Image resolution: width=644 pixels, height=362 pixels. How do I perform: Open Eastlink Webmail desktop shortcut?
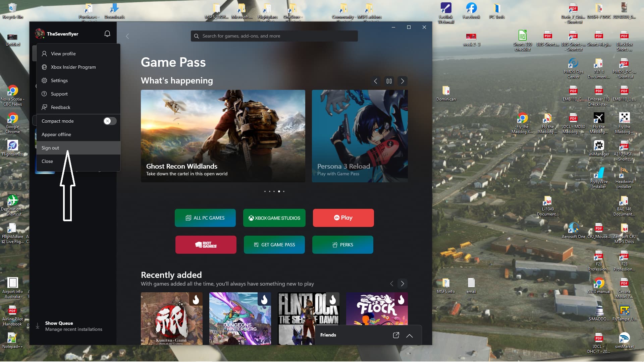point(446,13)
